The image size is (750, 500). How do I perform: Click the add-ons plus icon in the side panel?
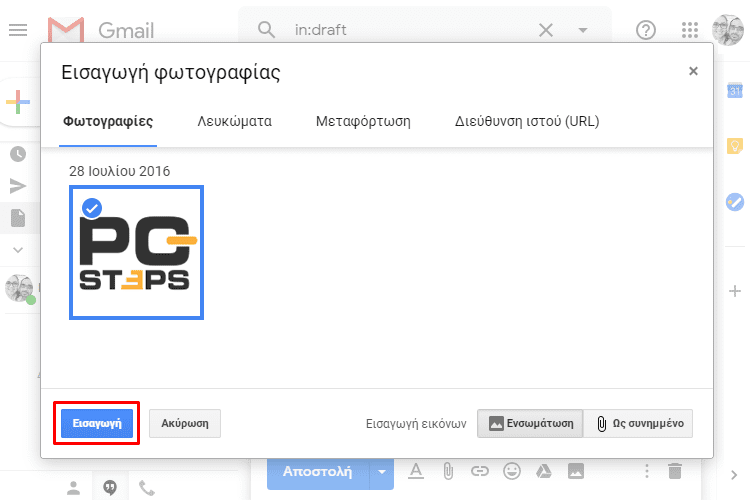pyautogui.click(x=735, y=291)
